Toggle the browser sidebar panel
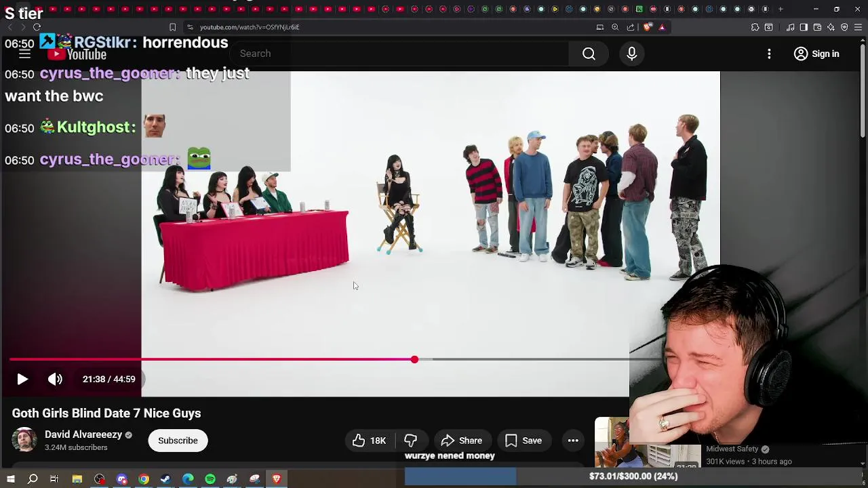 [x=804, y=27]
